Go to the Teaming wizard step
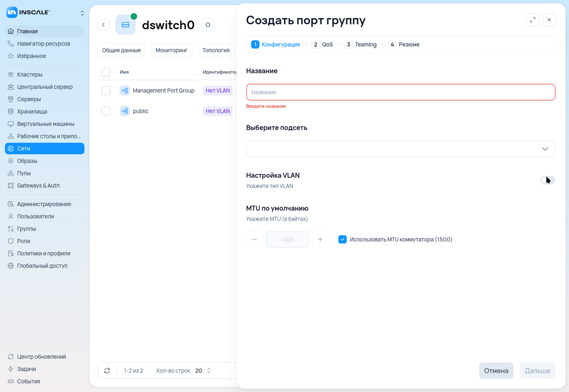Image resolution: width=569 pixels, height=392 pixels. pos(361,45)
